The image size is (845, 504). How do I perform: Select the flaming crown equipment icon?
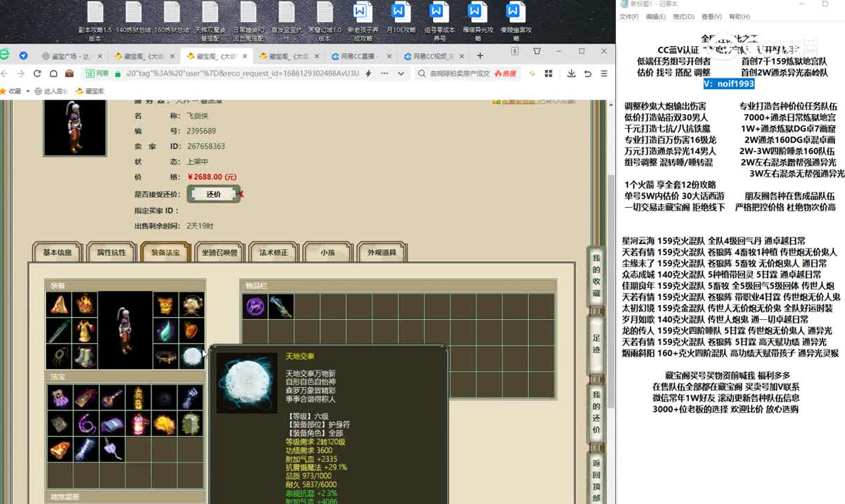click(x=85, y=304)
